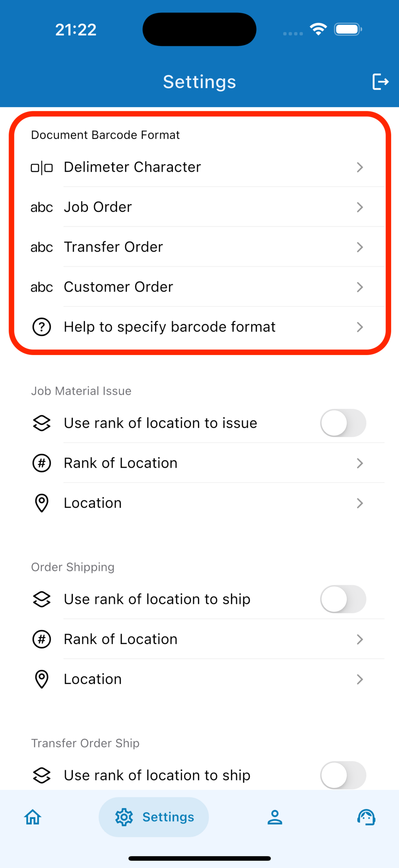Enable Use rank of location to issue

[x=343, y=423]
